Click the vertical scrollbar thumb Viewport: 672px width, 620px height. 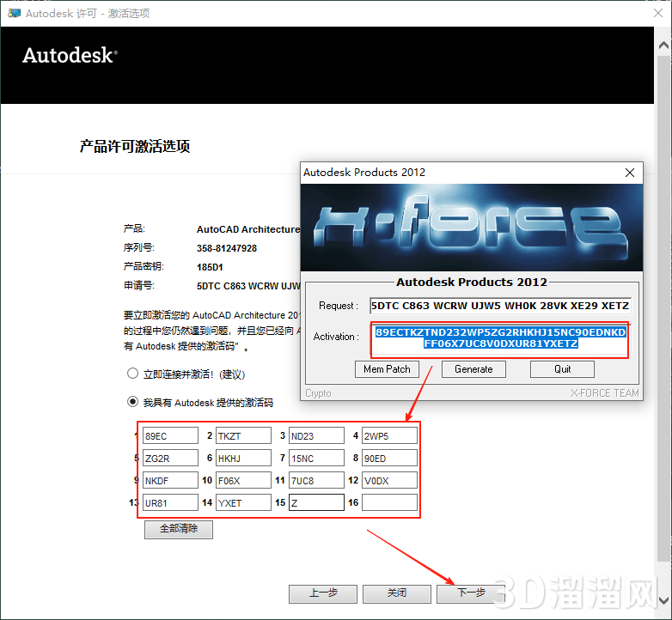coord(663,308)
